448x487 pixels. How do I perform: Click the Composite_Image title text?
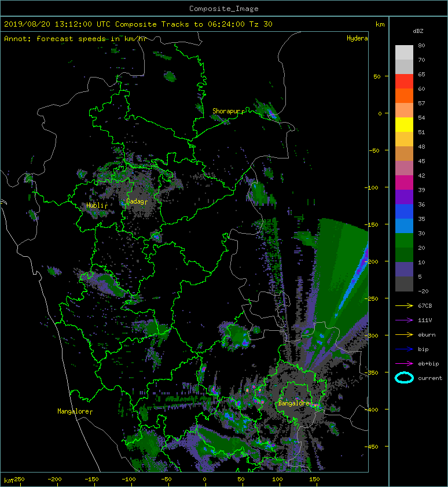(224, 9)
